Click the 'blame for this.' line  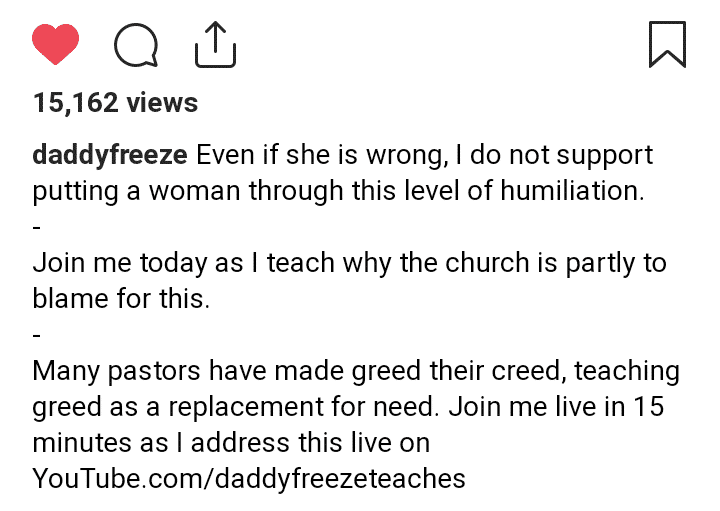click(x=121, y=299)
